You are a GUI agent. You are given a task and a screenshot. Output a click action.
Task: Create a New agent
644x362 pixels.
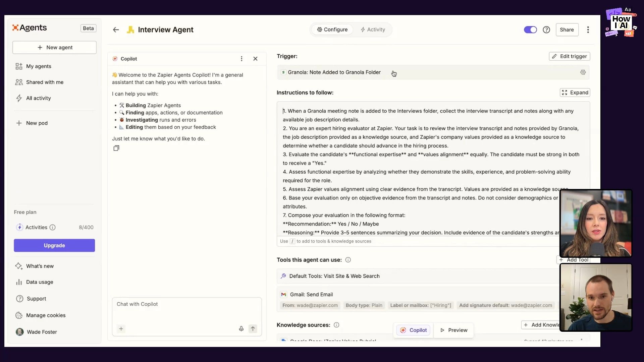pyautogui.click(x=54, y=48)
